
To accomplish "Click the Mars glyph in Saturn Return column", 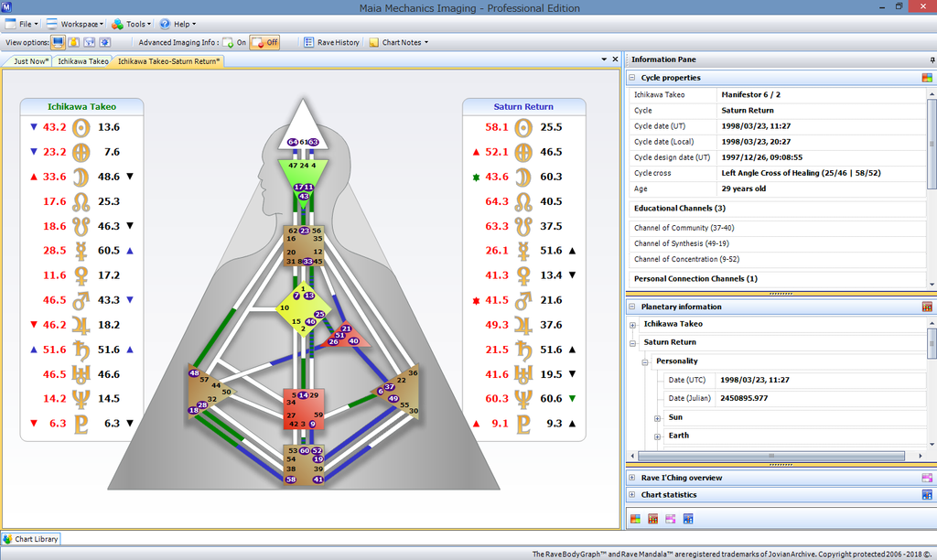I will [523, 300].
